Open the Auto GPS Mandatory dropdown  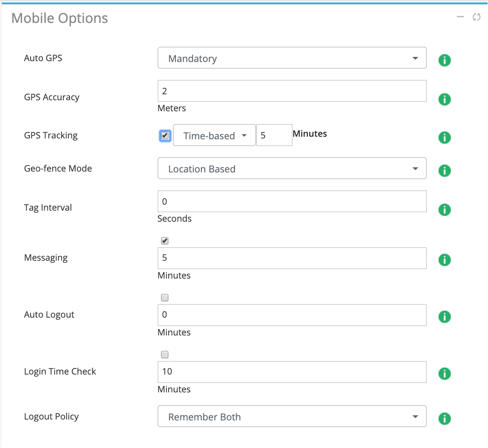(292, 58)
